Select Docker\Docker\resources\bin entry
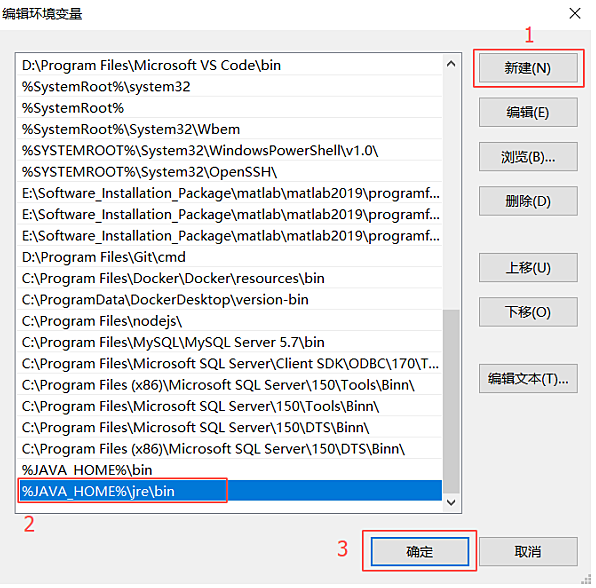This screenshot has width=596, height=588. (229, 278)
